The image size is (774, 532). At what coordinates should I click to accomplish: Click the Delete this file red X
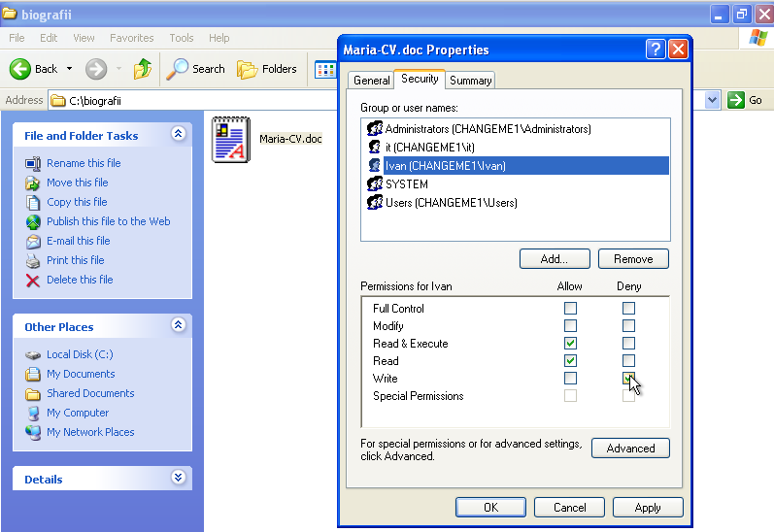(x=33, y=280)
